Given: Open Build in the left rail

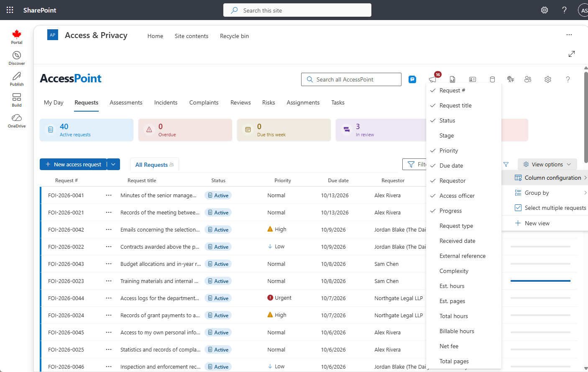Looking at the screenshot, I should (x=17, y=100).
